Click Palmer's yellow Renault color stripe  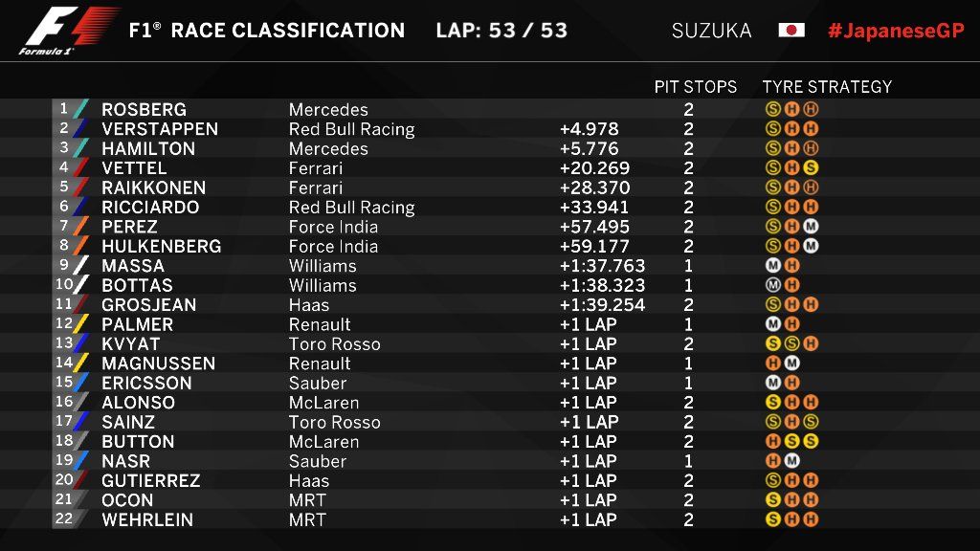(80, 324)
